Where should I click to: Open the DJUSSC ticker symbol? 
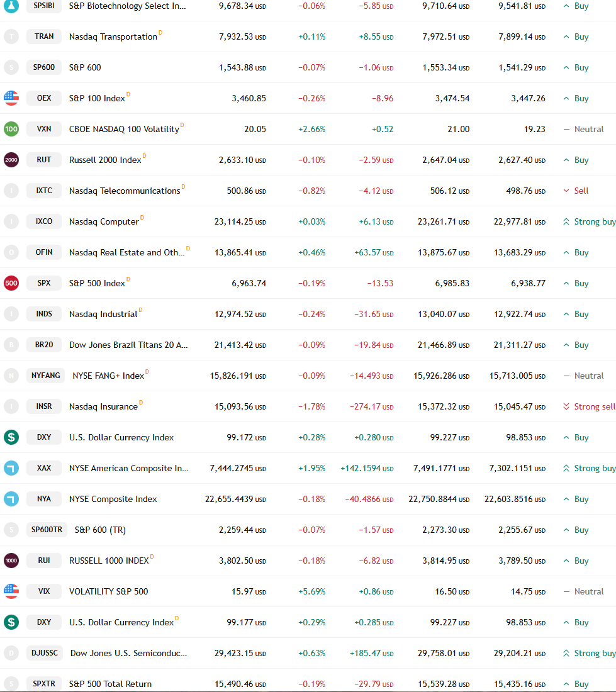pyautogui.click(x=45, y=653)
